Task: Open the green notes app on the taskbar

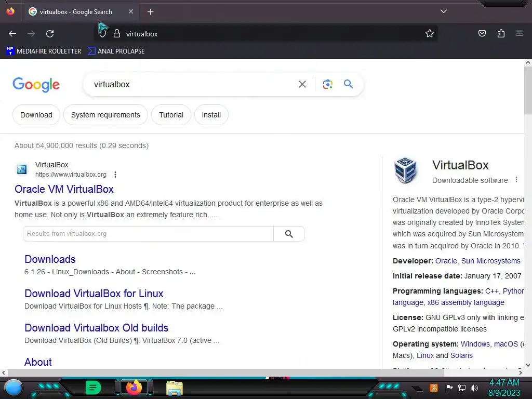Action: pyautogui.click(x=93, y=388)
